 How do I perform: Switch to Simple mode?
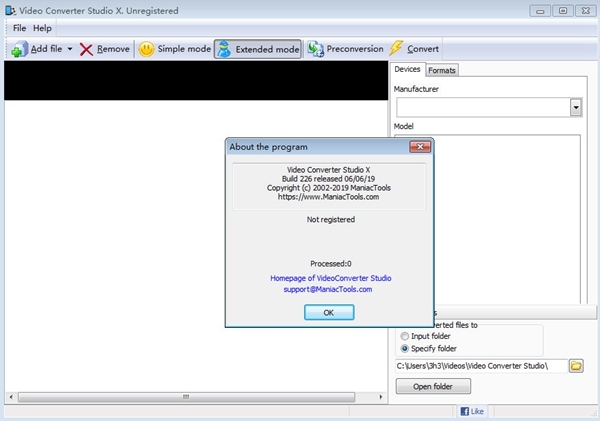click(x=174, y=49)
